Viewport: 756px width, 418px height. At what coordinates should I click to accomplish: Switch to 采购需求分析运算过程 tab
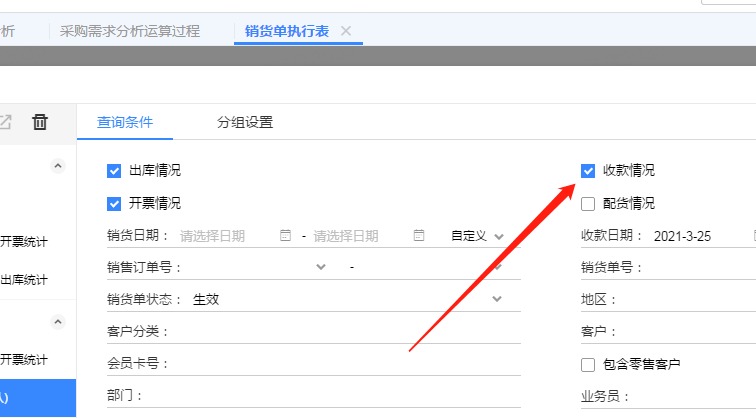pyautogui.click(x=130, y=31)
